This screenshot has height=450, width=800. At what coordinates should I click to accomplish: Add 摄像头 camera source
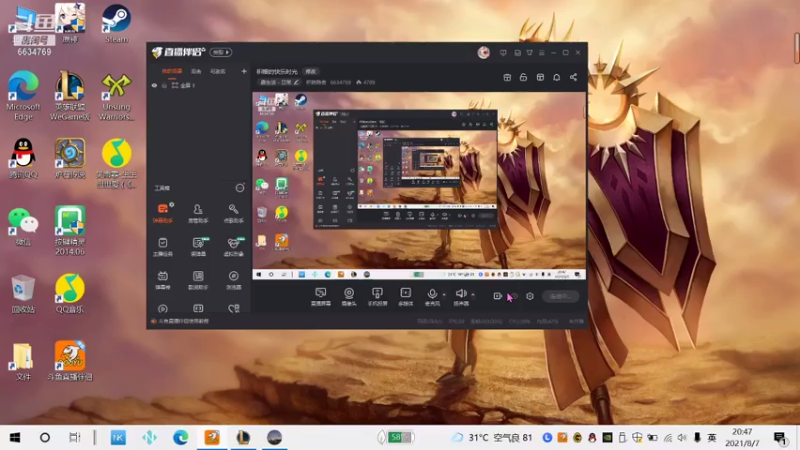[349, 296]
